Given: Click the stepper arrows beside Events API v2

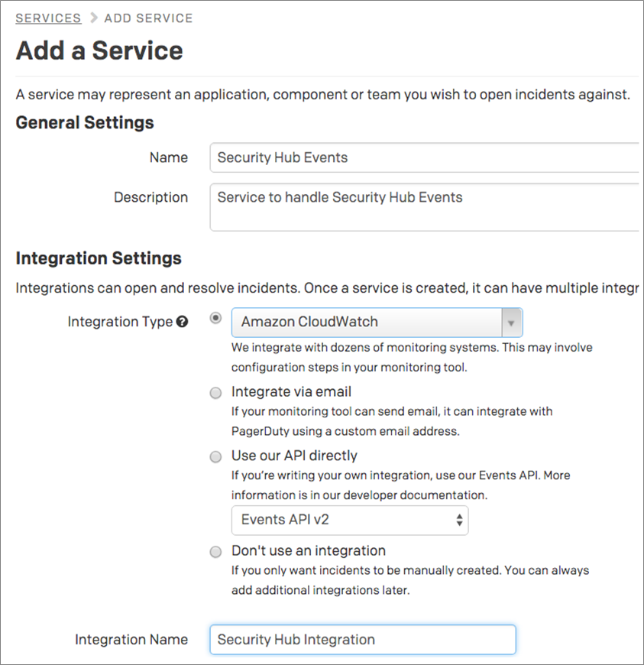Looking at the screenshot, I should (x=458, y=521).
